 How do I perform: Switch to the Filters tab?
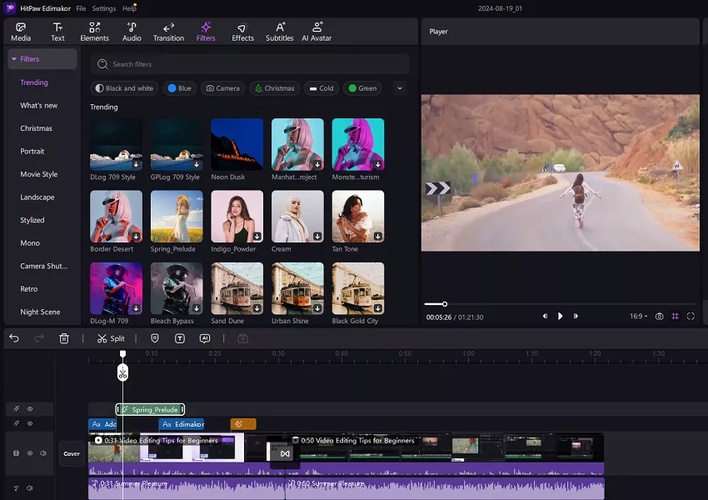coord(205,32)
